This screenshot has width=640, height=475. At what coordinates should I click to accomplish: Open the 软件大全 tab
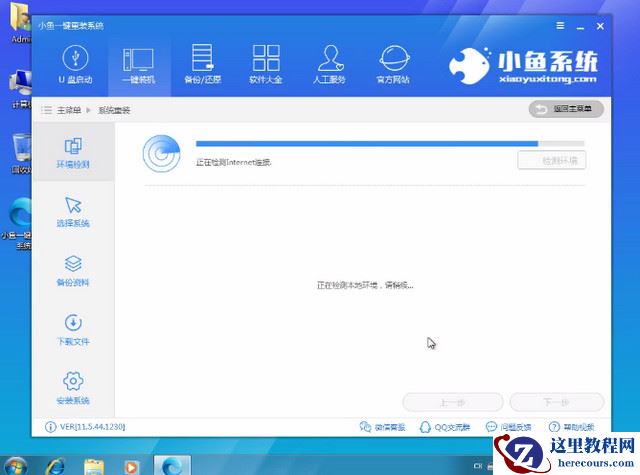[266, 64]
